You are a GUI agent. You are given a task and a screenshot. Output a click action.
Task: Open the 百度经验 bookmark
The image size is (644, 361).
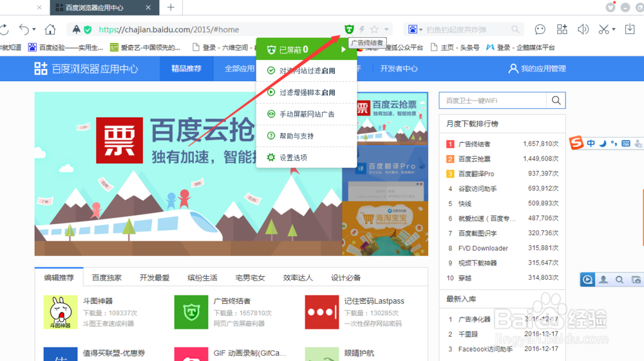click(65, 48)
